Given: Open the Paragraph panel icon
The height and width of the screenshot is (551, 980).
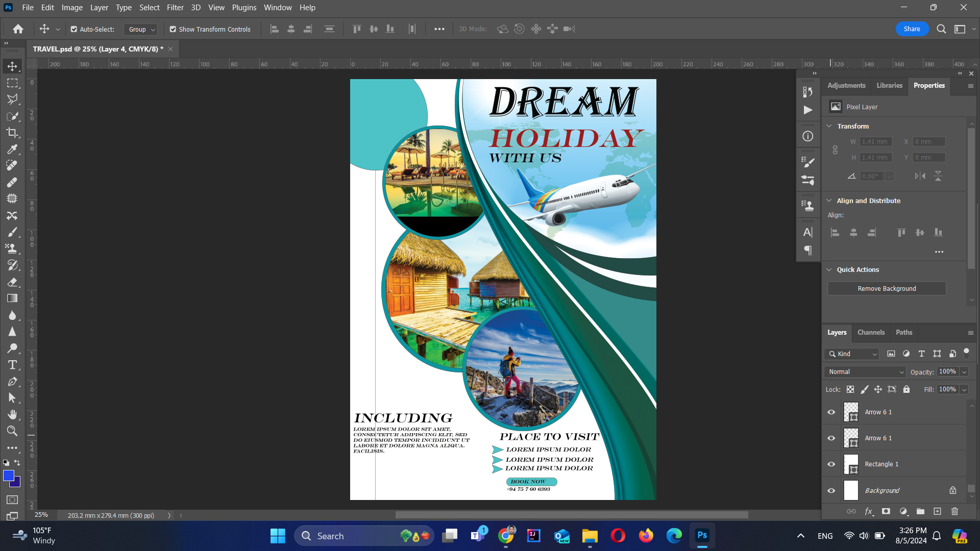Looking at the screenshot, I should (807, 251).
